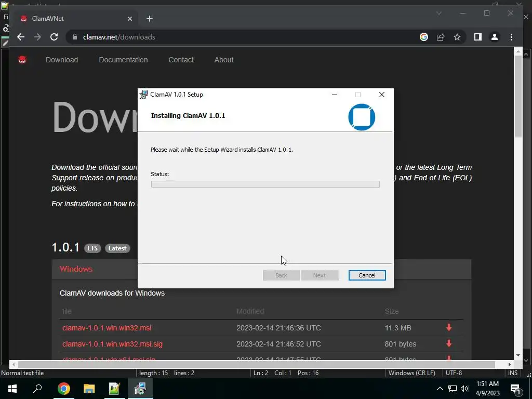Toggle Chrome side panel icon
Screen dimensions: 532x399
(478, 37)
